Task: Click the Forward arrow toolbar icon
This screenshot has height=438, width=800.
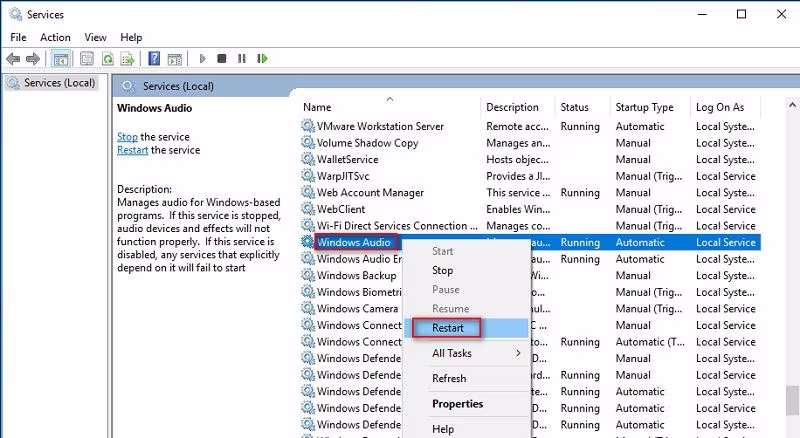Action: [33, 59]
